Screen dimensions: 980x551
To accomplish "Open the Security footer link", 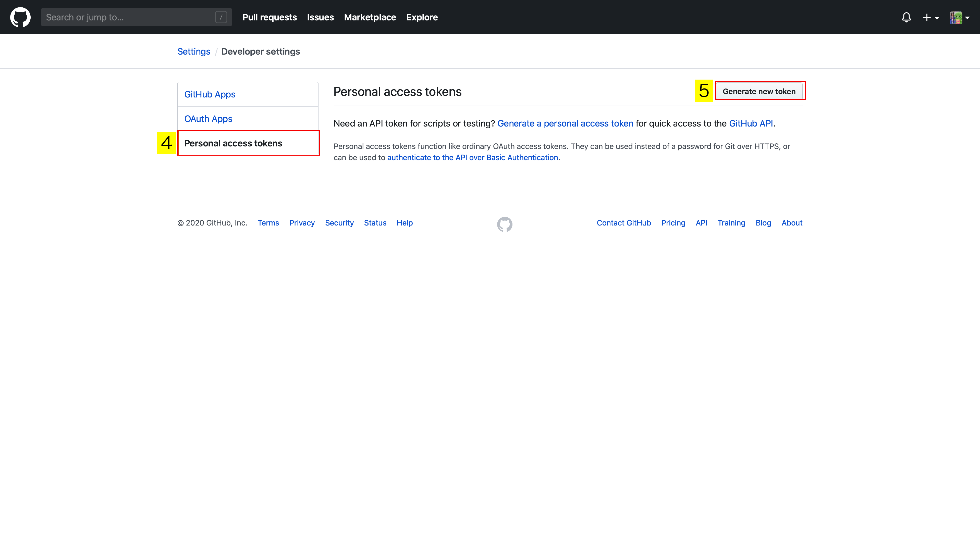I will coord(339,223).
